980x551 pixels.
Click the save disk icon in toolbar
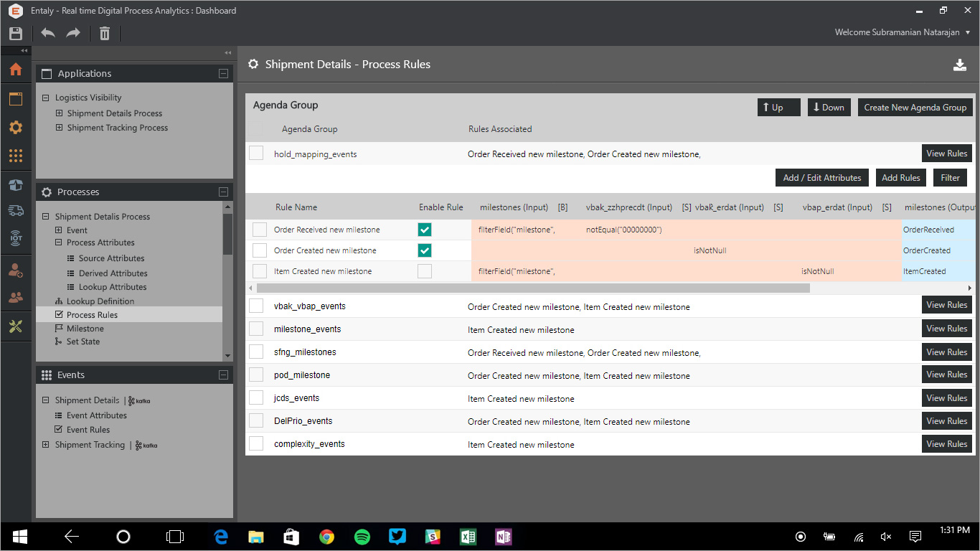16,33
